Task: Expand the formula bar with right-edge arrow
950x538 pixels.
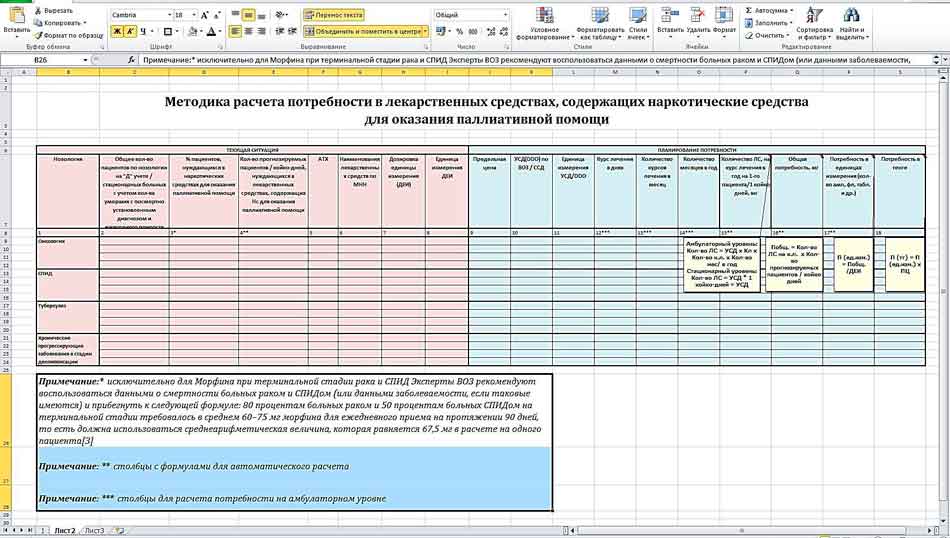Action: [x=946, y=60]
